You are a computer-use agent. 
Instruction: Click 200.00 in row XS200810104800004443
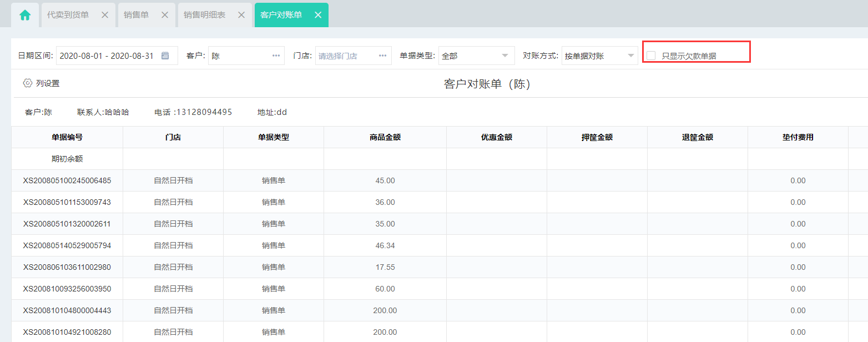tap(385, 310)
